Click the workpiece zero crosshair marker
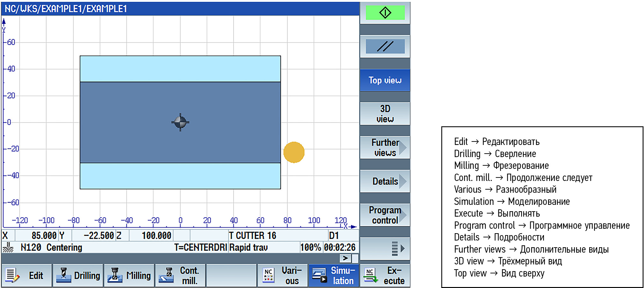The image size is (644, 288). pos(180,122)
